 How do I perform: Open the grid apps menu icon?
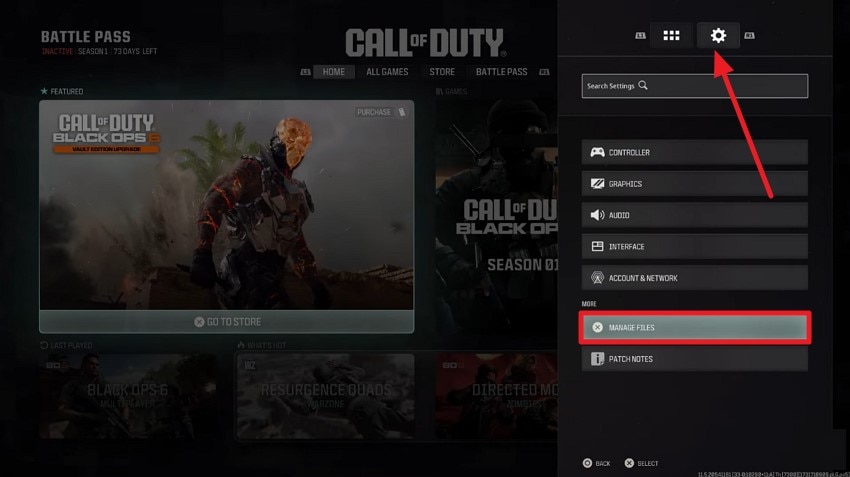point(671,36)
